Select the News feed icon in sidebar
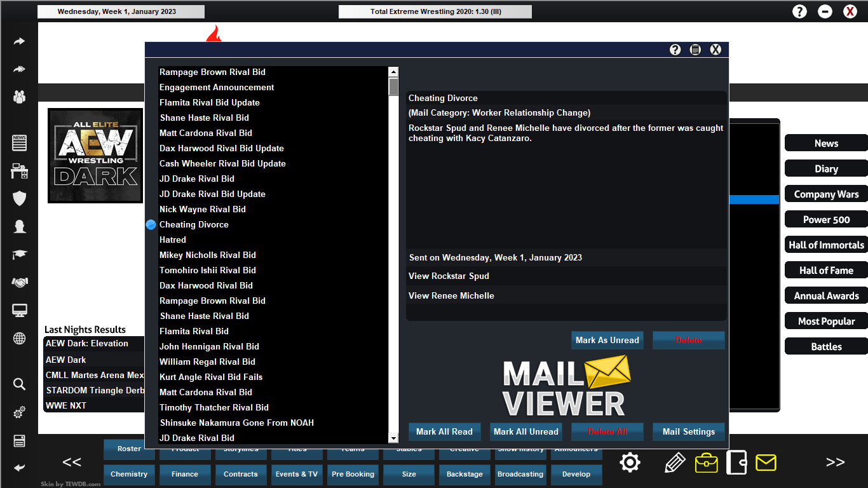868x488 pixels. click(19, 143)
